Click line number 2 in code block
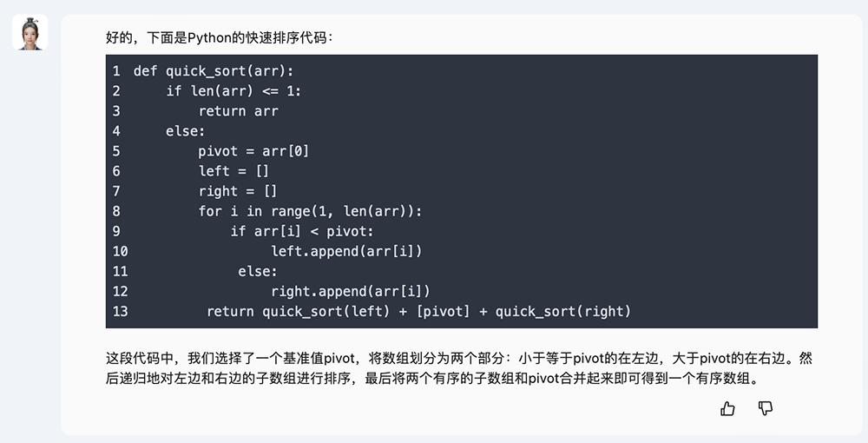Viewport: 868px width, 443px height. [116, 91]
